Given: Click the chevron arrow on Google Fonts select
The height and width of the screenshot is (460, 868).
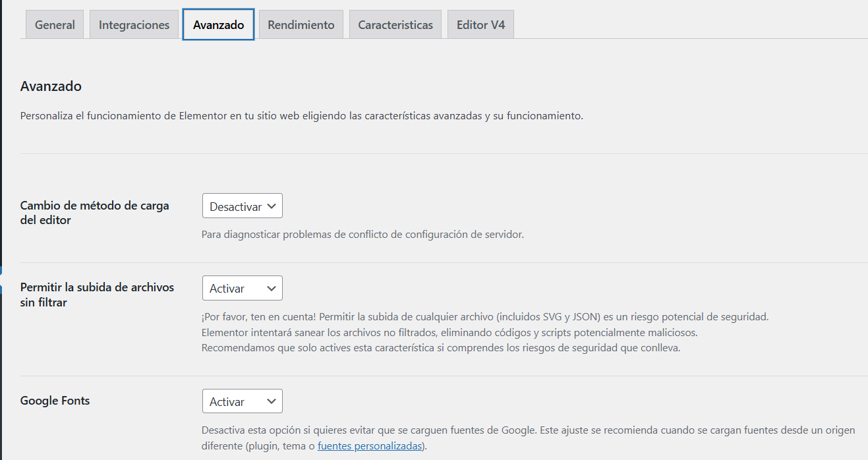Looking at the screenshot, I should point(272,401).
